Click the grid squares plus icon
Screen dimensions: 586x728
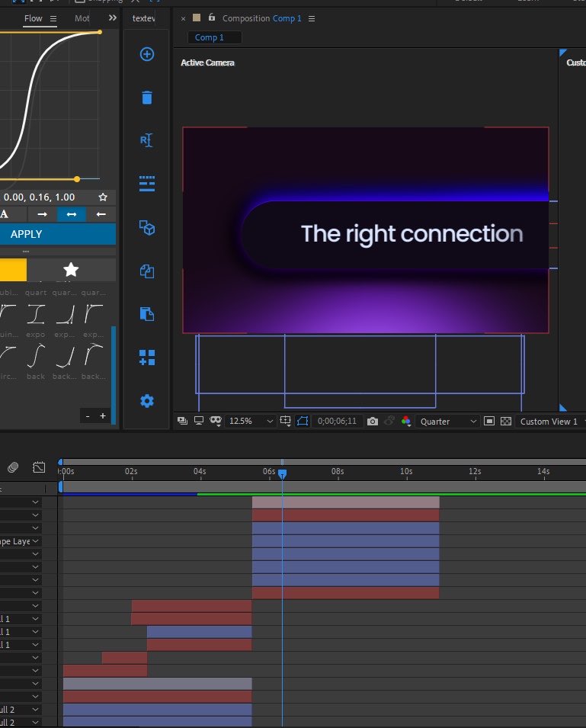[147, 358]
